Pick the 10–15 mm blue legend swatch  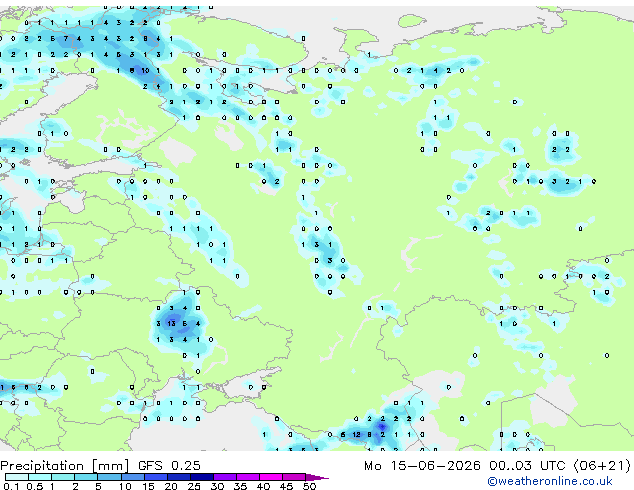133,477
